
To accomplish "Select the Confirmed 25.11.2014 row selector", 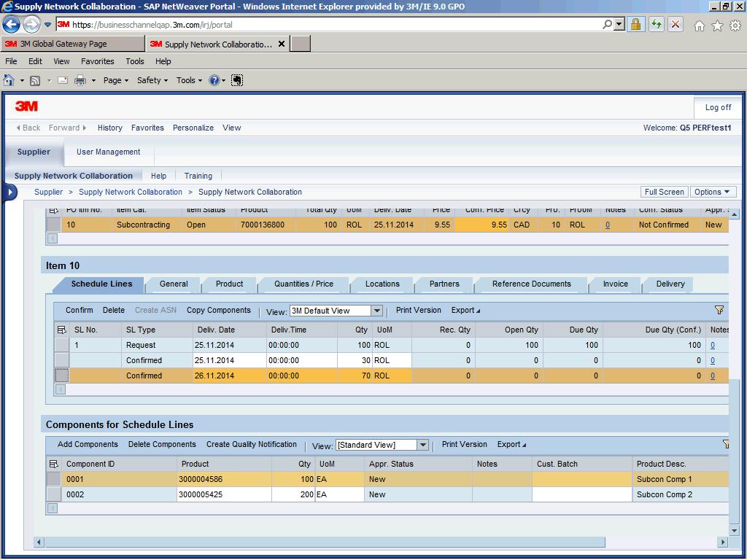I will tap(62, 360).
